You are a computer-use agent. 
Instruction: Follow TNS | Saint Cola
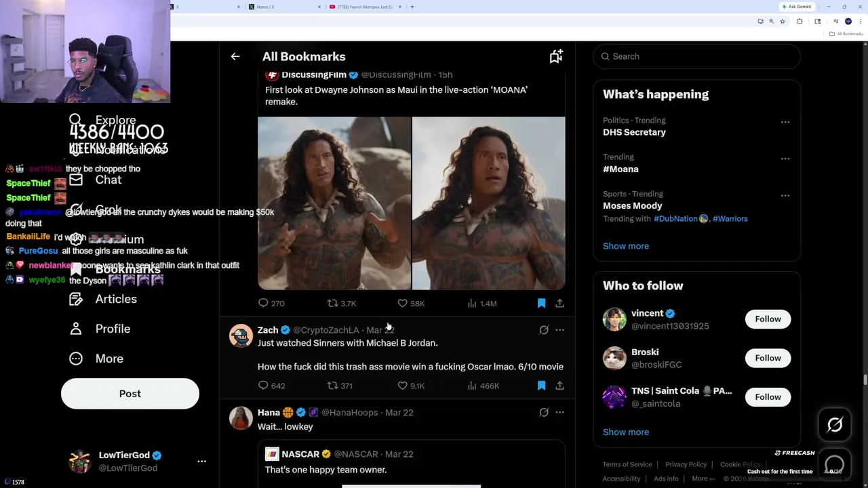(x=768, y=397)
